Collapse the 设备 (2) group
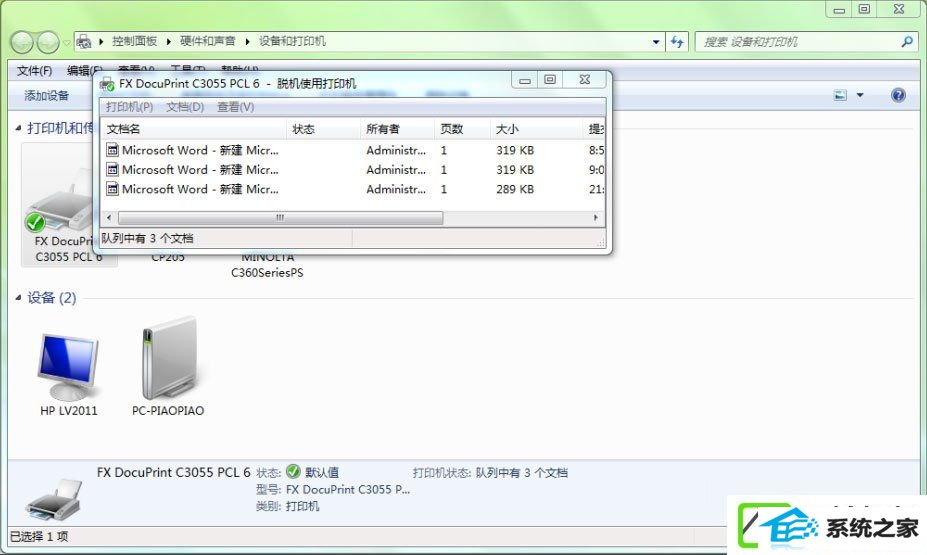Viewport: 927px width, 555px height. 18,297
